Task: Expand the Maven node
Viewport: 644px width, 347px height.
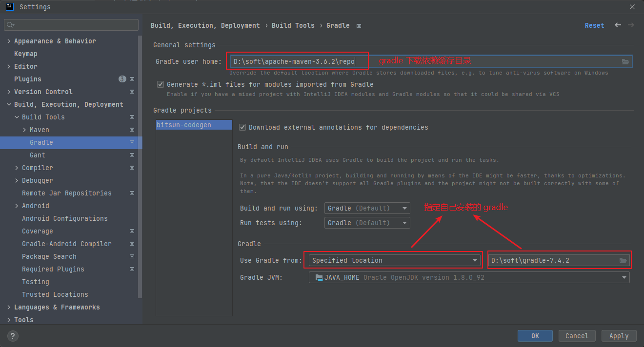Action: click(x=24, y=130)
